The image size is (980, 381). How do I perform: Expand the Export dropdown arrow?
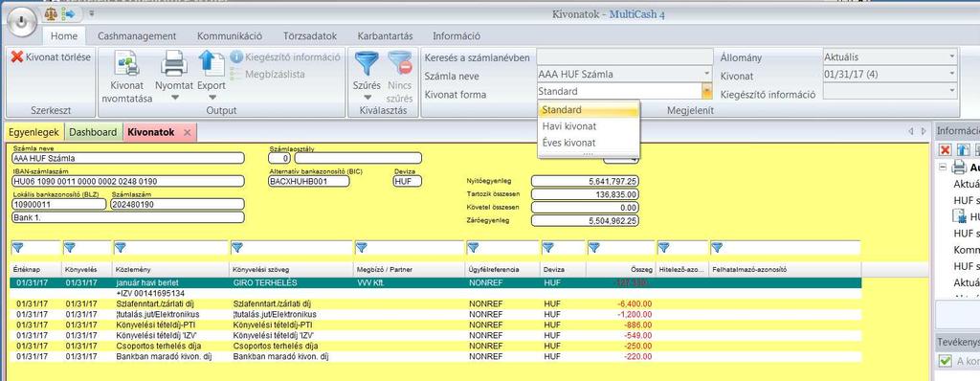[212, 97]
